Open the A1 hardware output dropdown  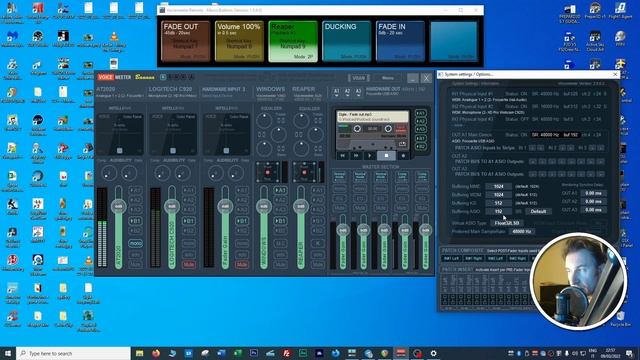pyautogui.click(x=336, y=92)
